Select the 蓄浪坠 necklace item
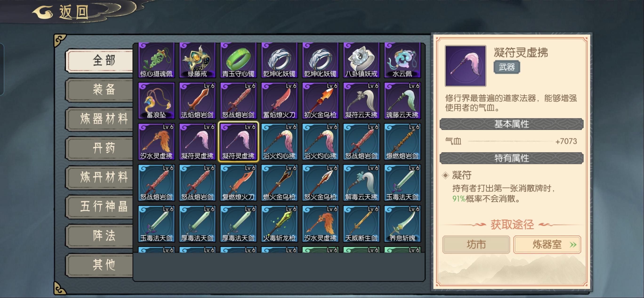 point(156,101)
